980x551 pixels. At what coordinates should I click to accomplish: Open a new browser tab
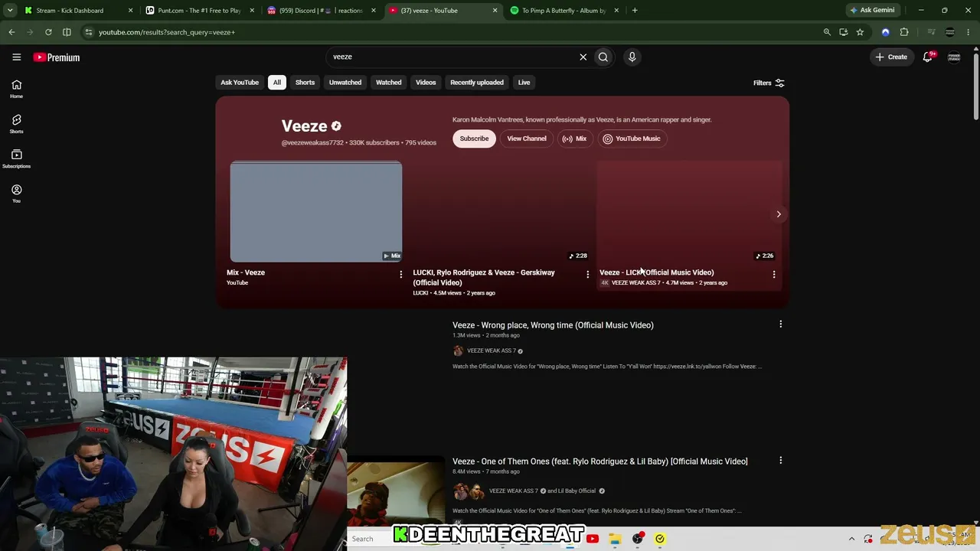click(x=635, y=11)
